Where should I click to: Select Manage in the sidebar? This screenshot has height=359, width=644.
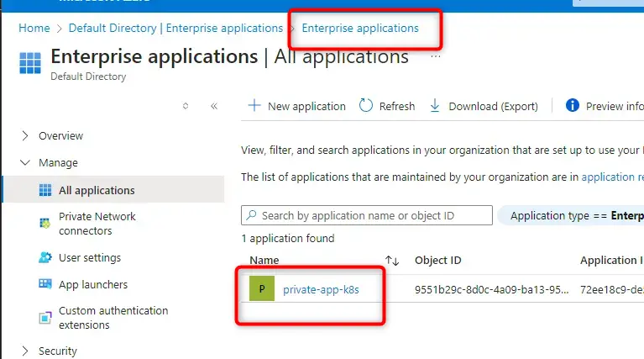[x=58, y=163]
